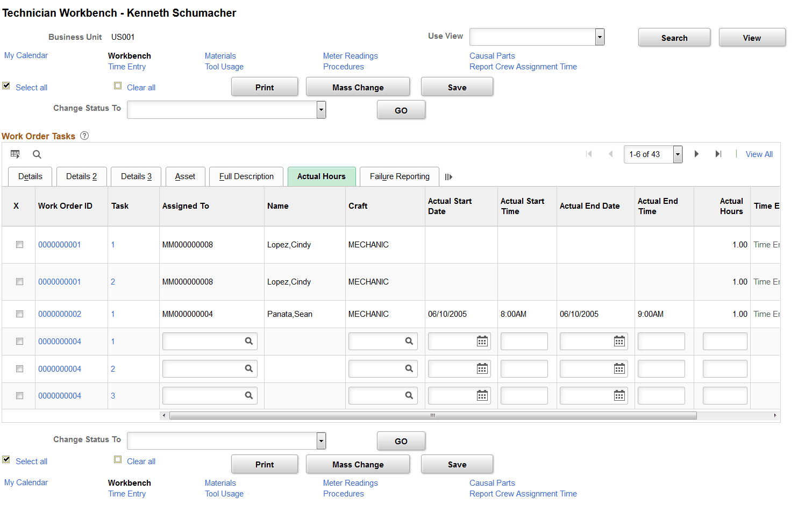Open the calendar picker for Actual Start Date on task row 0000000004
The image size is (812, 511).
click(481, 341)
